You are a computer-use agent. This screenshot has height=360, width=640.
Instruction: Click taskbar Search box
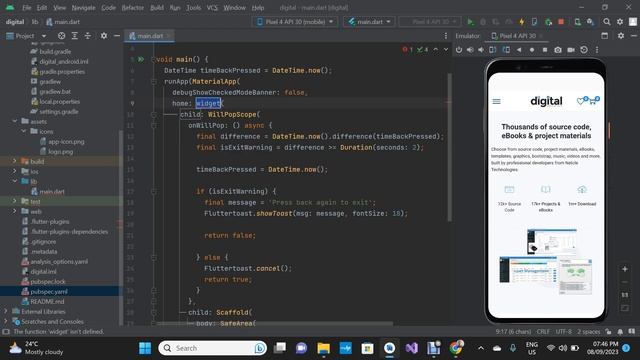(x=213, y=348)
